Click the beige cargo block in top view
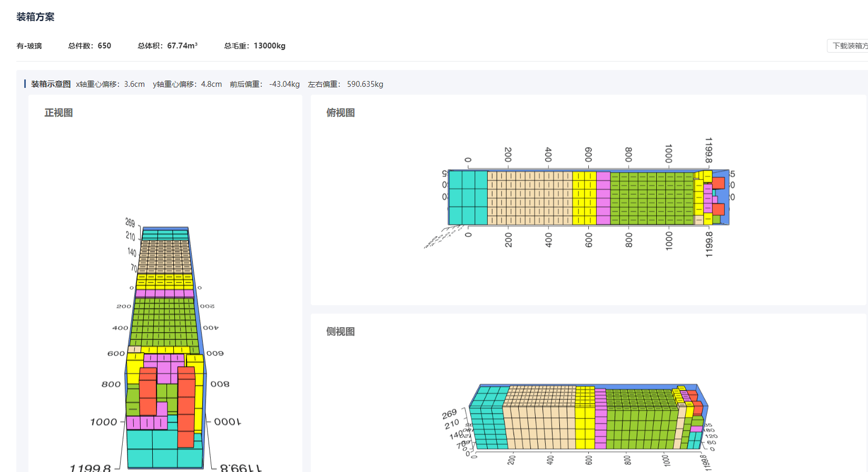The width and height of the screenshot is (868, 472). coord(530,198)
